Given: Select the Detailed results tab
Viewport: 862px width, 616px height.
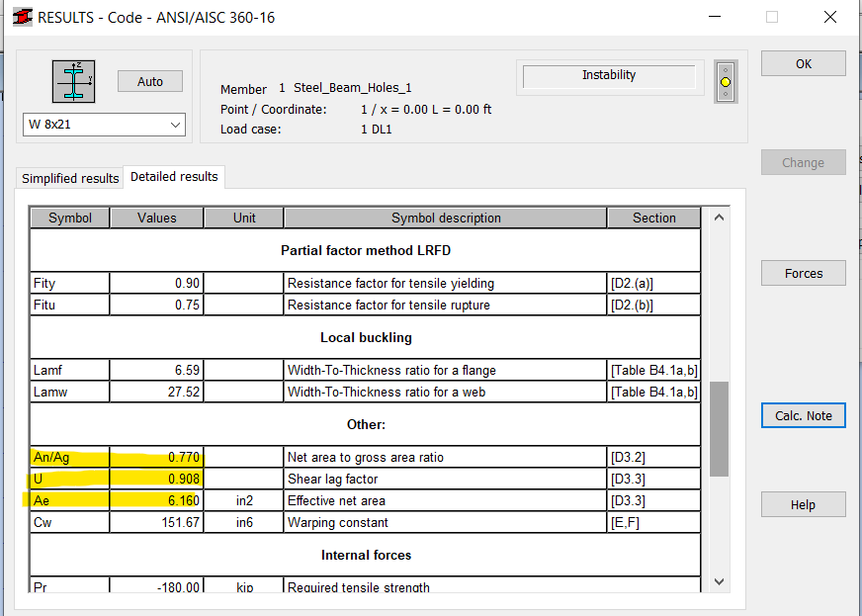Looking at the screenshot, I should [x=174, y=176].
